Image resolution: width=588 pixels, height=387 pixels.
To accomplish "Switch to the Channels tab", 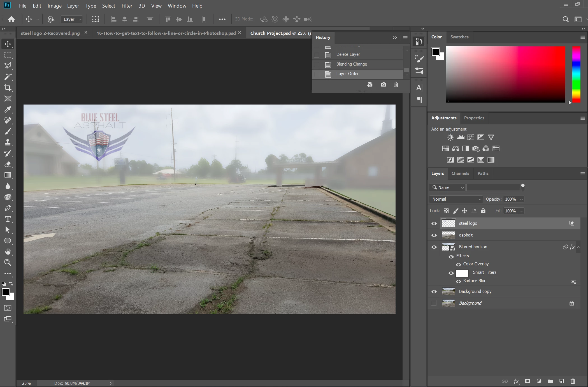I will coord(460,173).
